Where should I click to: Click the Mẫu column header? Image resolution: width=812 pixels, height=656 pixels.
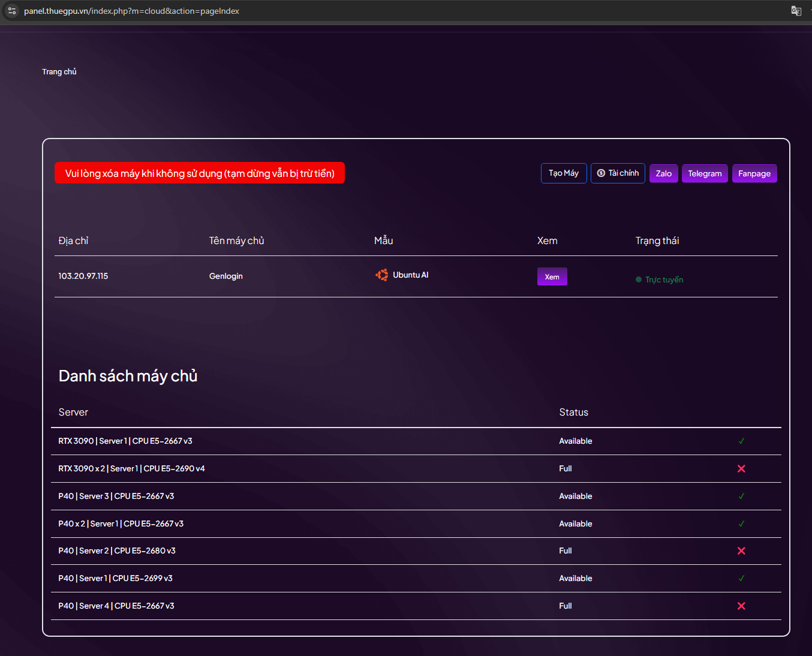click(384, 240)
